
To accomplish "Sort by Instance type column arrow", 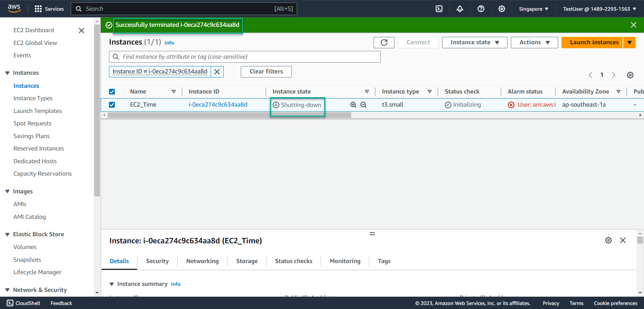I will pyautogui.click(x=430, y=91).
